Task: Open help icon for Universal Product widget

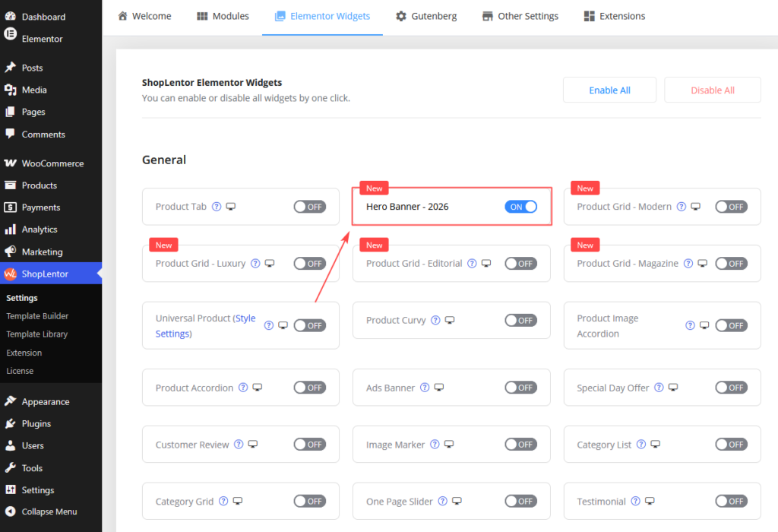Action: pos(268,325)
